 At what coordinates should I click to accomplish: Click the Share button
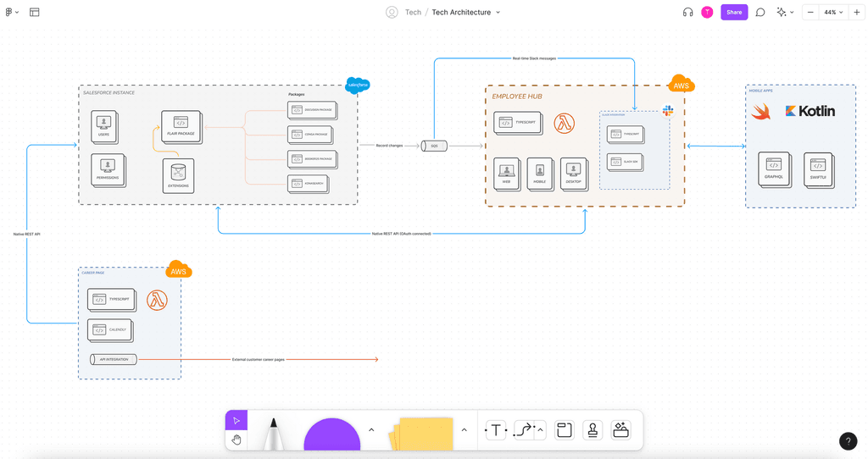tap(734, 12)
